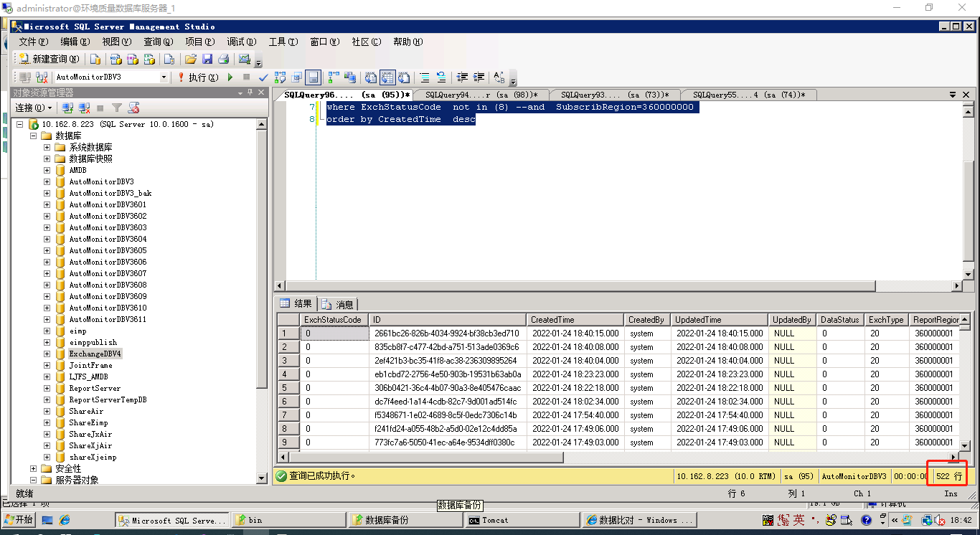Expand the ReportServer database node
Viewport: 980px width, 535px height.
(47, 388)
